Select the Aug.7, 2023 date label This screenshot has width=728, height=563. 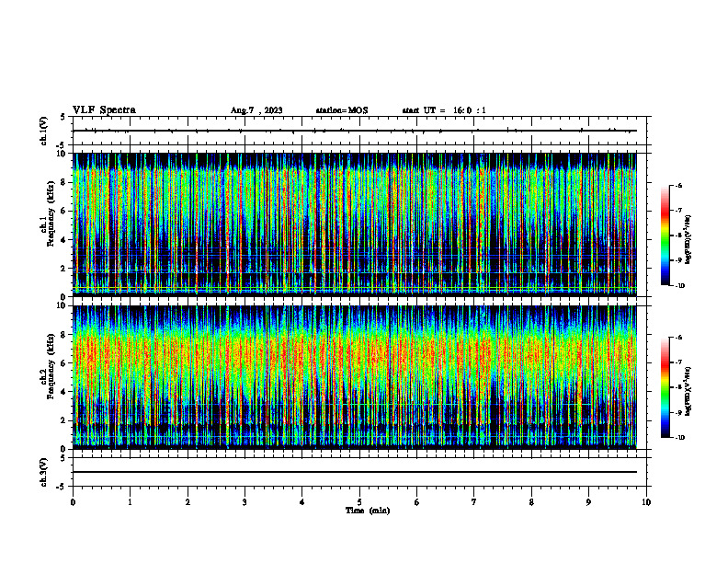256,110
